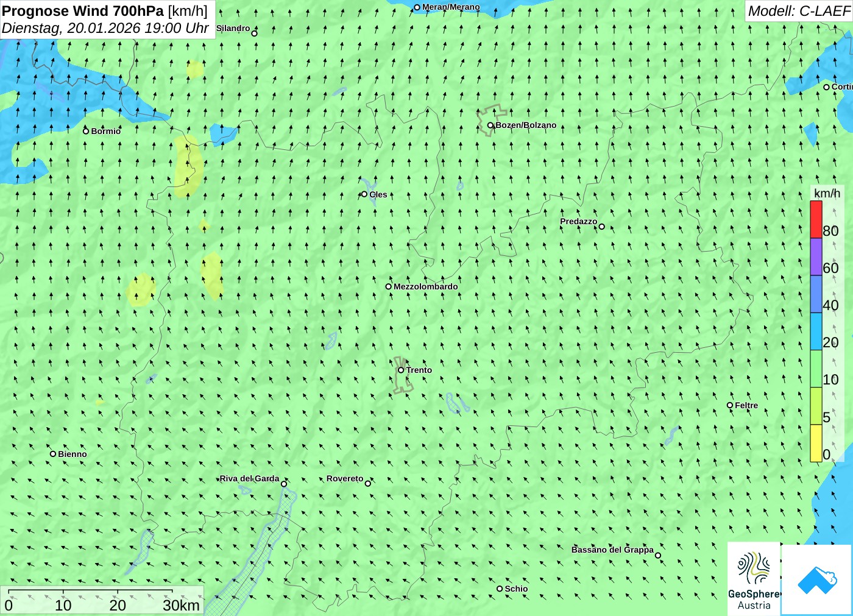
Task: Click the yellow-green 5–10 km/h legend swatch
Action: pyautogui.click(x=816, y=406)
